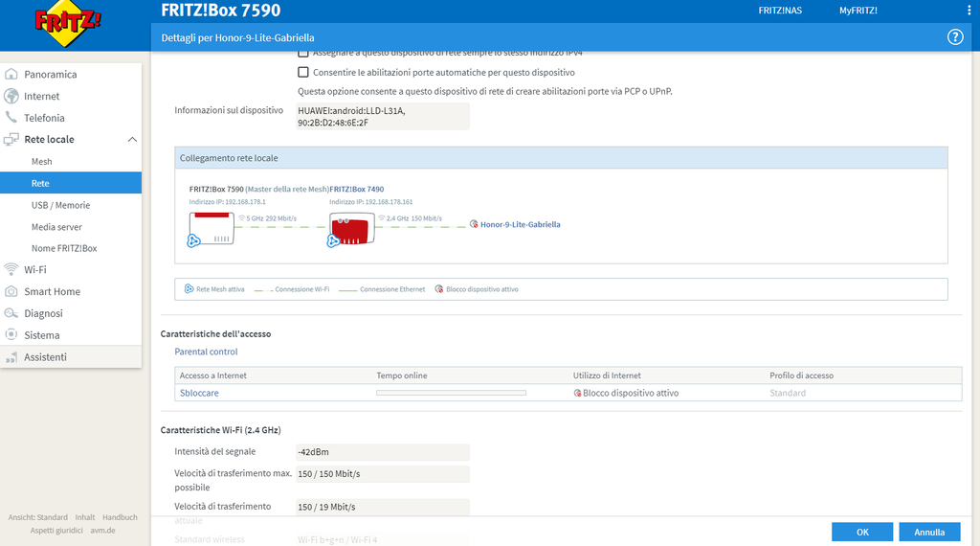Click the Diagnosi icon

(11, 313)
